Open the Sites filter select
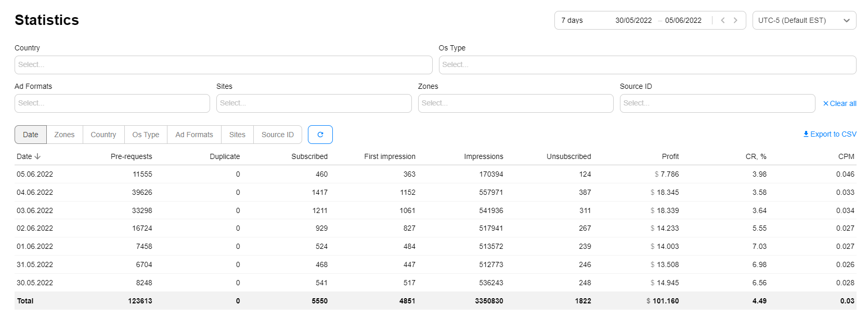Image resolution: width=868 pixels, height=319 pixels. 314,103
